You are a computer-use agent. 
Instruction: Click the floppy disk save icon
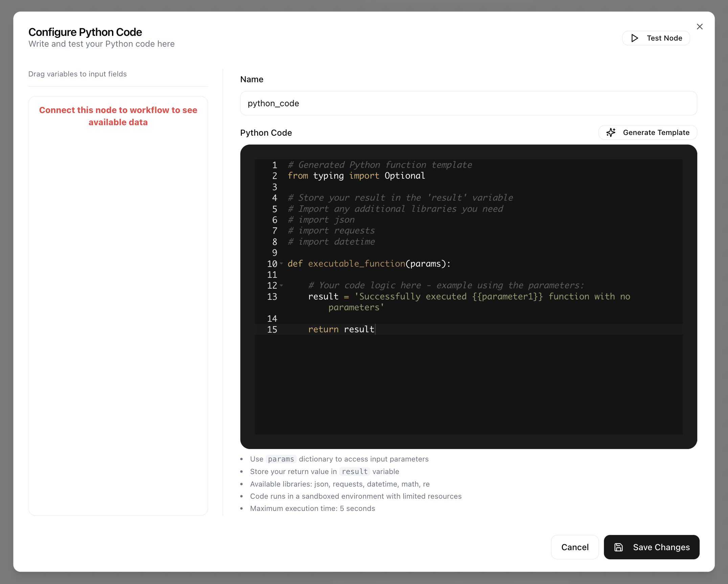coord(618,547)
